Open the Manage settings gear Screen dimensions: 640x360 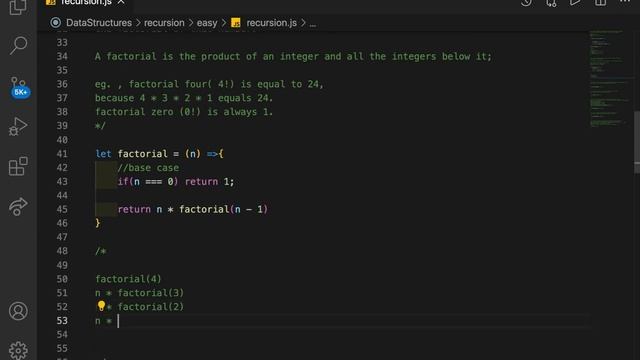pyautogui.click(x=18, y=350)
